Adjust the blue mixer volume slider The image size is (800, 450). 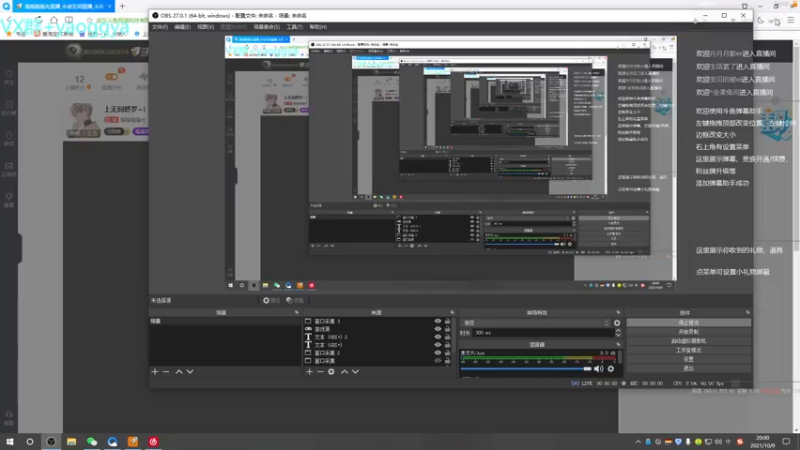526,368
